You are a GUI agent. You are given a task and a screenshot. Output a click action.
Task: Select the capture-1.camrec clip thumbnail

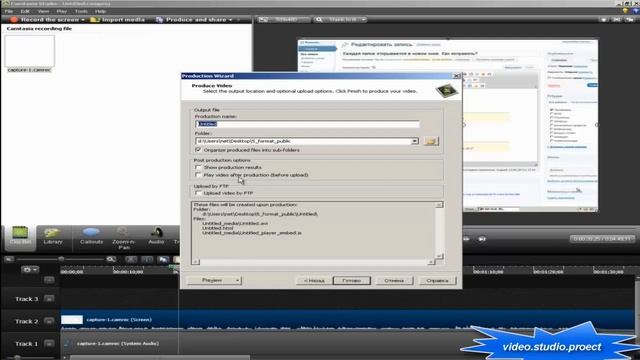pyautogui.click(x=29, y=51)
